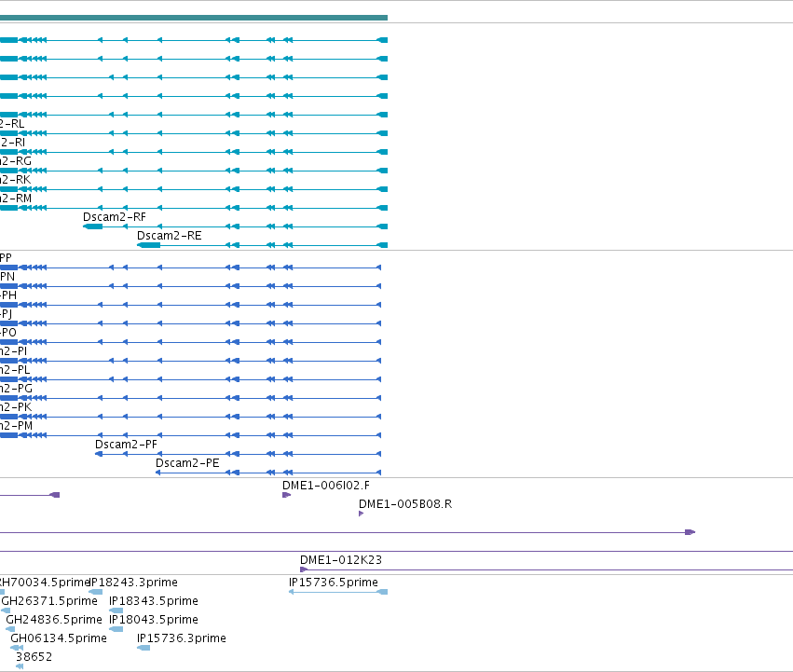Image resolution: width=793 pixels, height=672 pixels.
Task: Click the IP15736.5prime EST label
Action: [334, 583]
